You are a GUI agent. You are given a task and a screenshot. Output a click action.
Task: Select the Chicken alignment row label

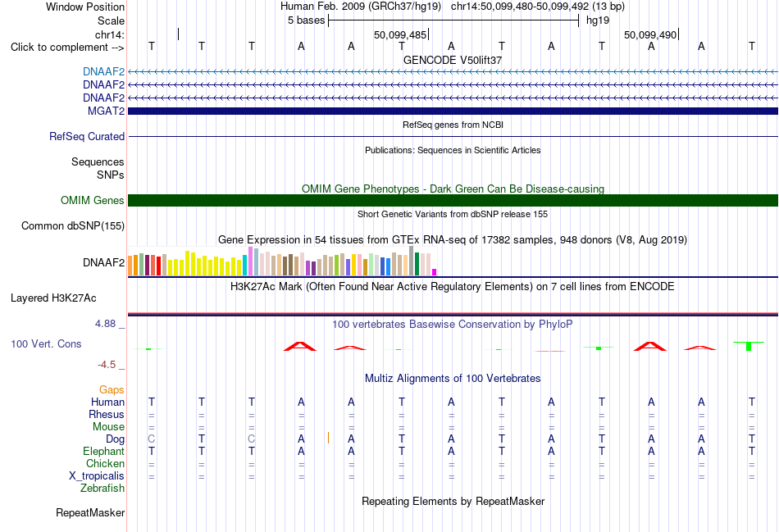[x=105, y=463]
